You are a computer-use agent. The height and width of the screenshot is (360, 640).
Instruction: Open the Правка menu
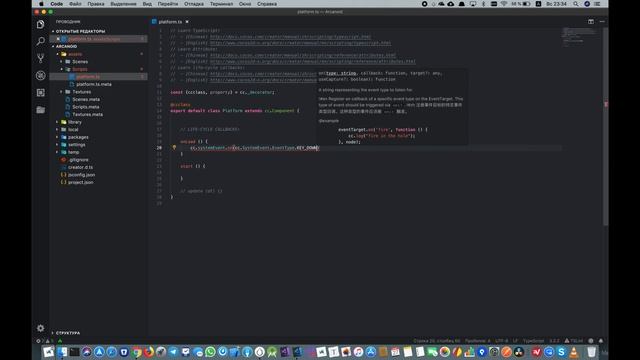[96, 4]
